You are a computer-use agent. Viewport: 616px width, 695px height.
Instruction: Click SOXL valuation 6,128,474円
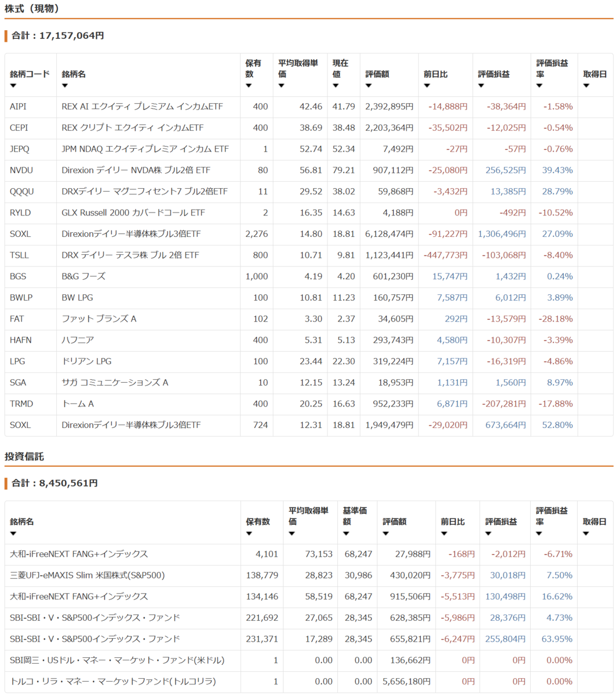coord(389,234)
